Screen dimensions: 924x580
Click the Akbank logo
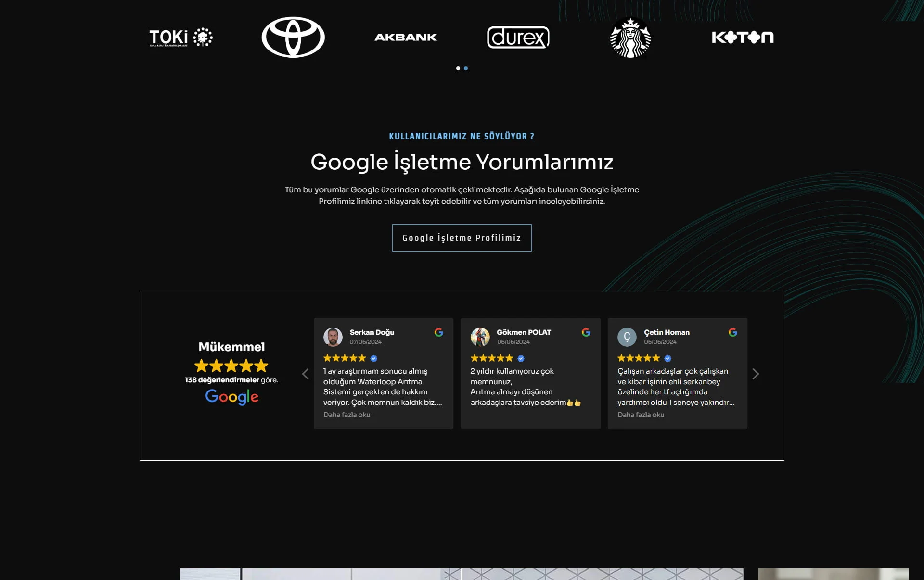point(406,37)
